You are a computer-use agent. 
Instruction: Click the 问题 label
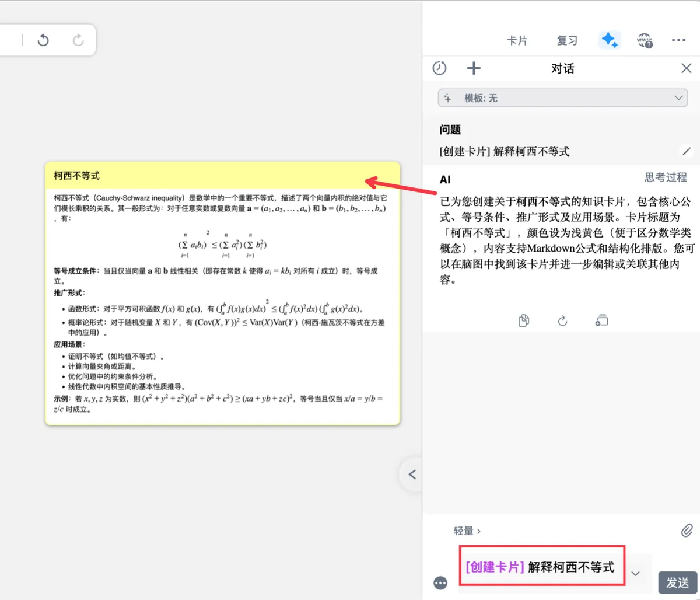(450, 130)
